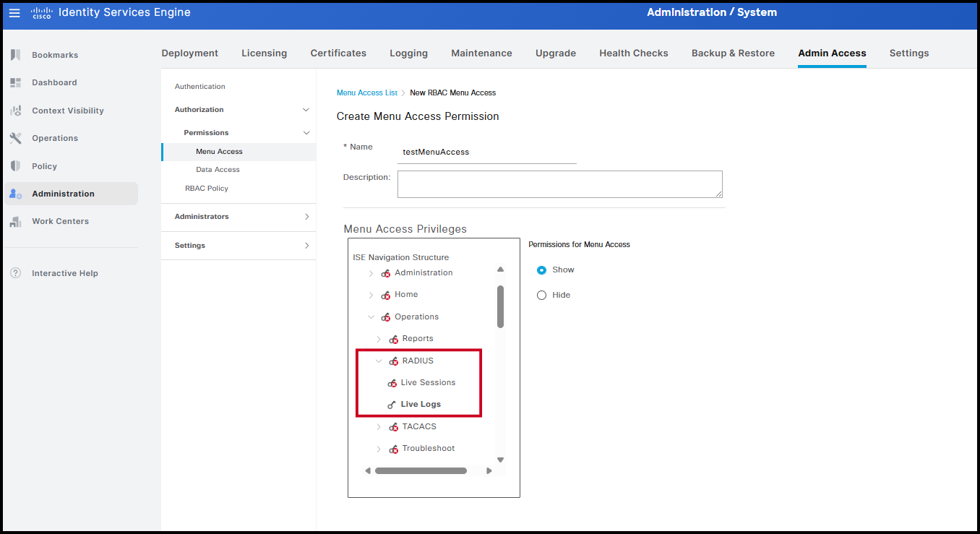980x534 pixels.
Task: Click the Dashboard sidebar icon
Action: click(16, 82)
